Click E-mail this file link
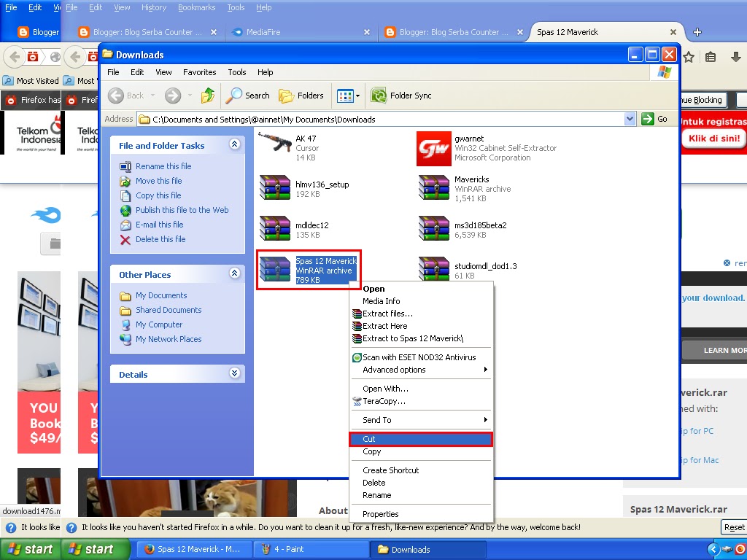 point(159,225)
